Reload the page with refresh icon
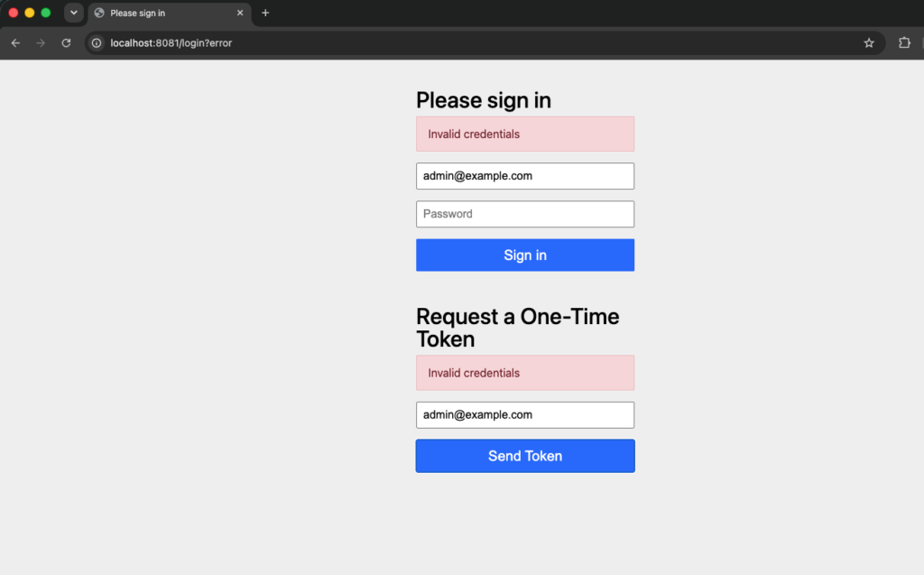Viewport: 924px width, 575px height. [x=66, y=43]
